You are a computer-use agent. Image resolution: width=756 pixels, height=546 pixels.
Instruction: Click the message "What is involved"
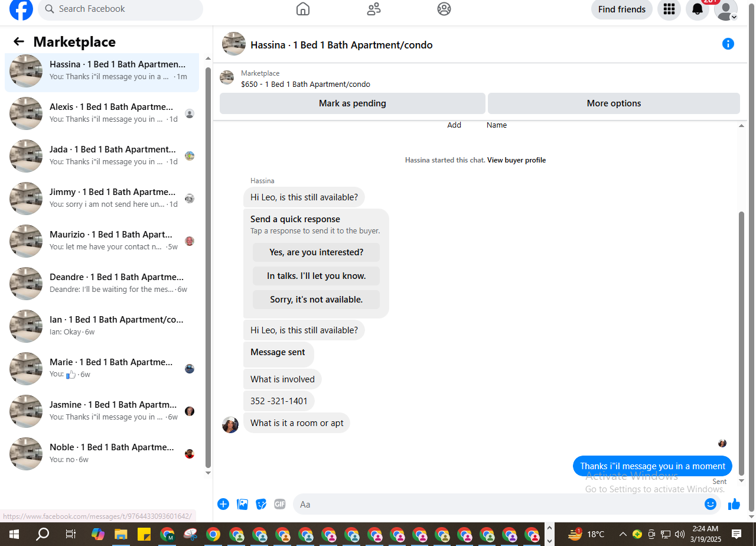(282, 379)
